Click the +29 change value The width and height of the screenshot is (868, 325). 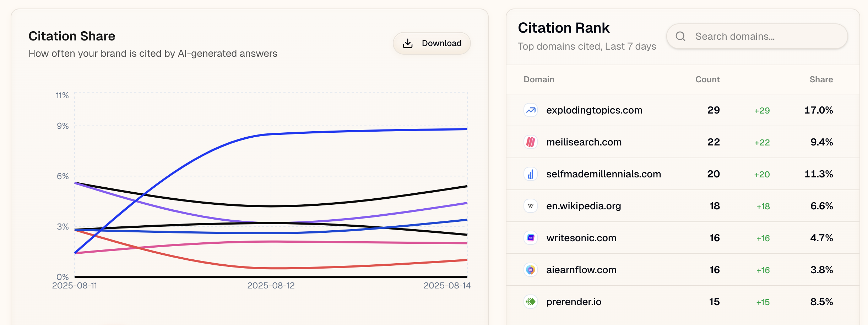[x=762, y=111]
